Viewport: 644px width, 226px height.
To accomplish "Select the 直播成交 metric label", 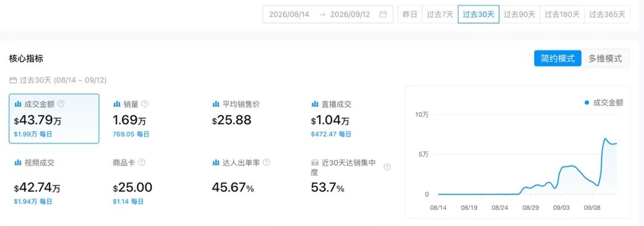I will [x=336, y=104].
